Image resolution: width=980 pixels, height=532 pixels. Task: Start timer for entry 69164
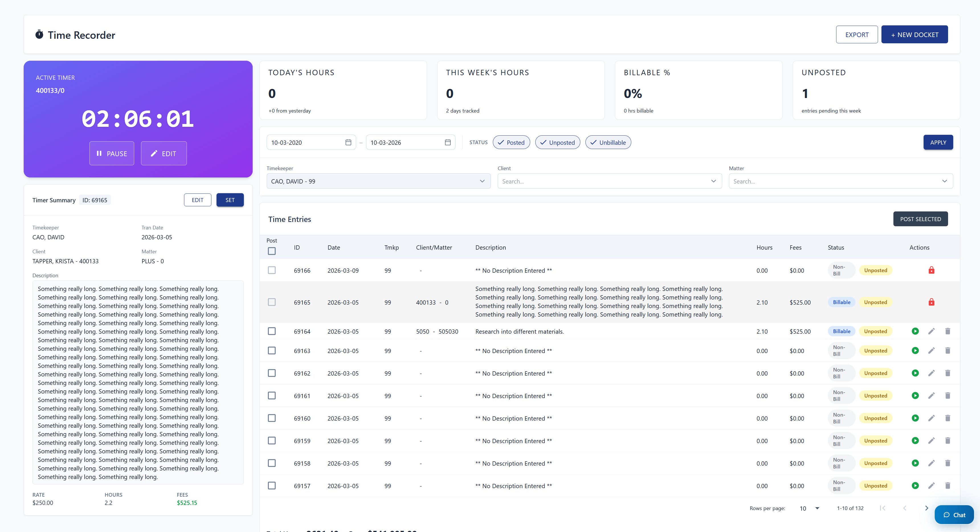pos(915,331)
